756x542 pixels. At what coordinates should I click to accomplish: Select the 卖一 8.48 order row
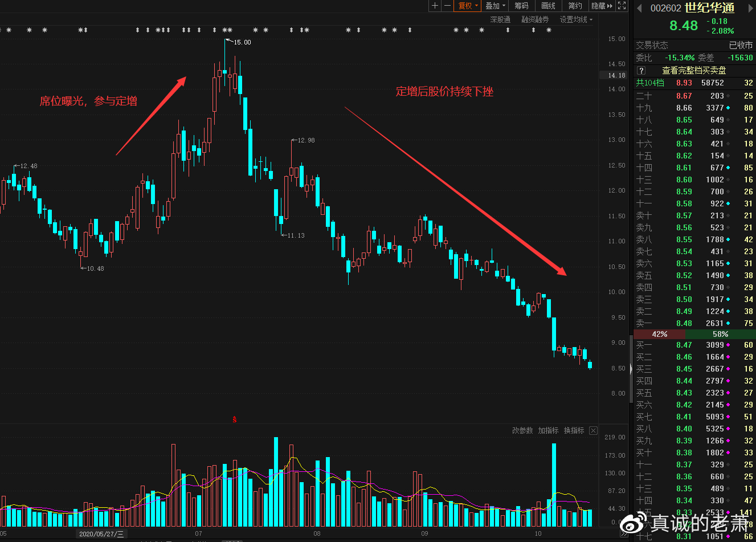click(x=694, y=323)
